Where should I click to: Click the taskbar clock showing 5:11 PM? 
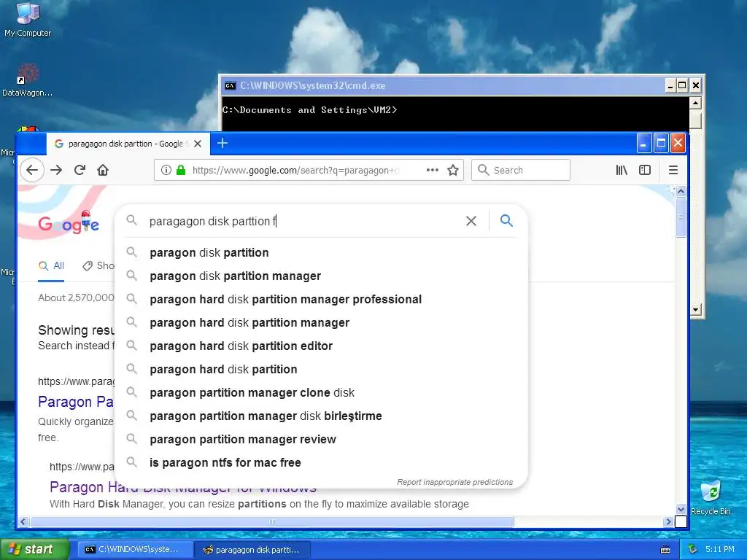click(x=720, y=549)
